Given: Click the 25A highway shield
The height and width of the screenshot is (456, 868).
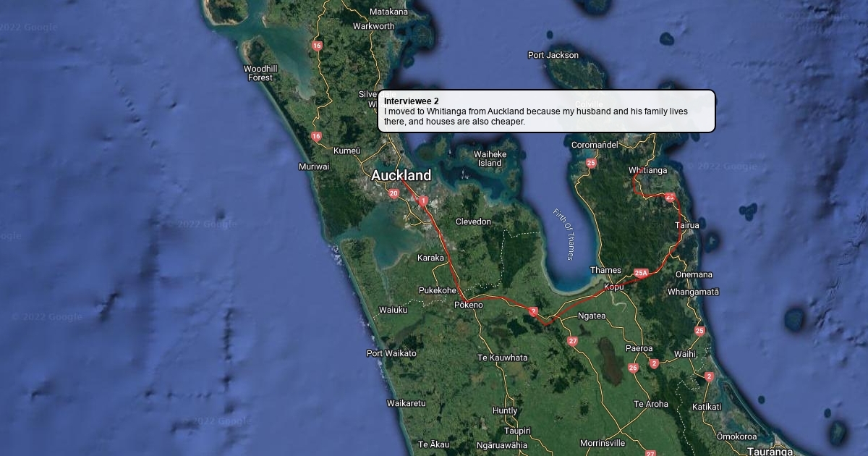Looking at the screenshot, I should click(x=641, y=273).
